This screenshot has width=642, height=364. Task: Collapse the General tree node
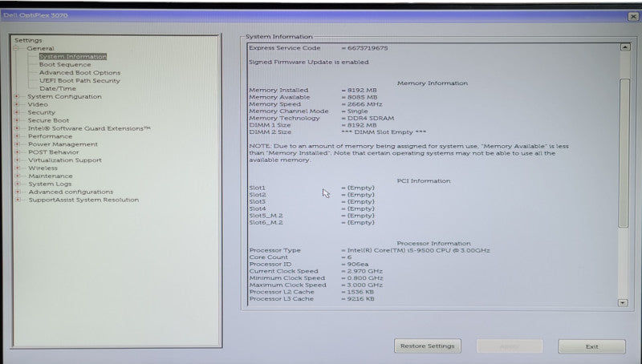pyautogui.click(x=16, y=48)
